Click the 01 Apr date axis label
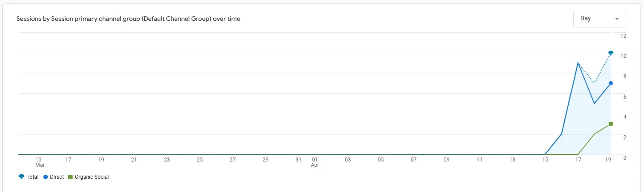The image size is (644, 192). click(315, 162)
